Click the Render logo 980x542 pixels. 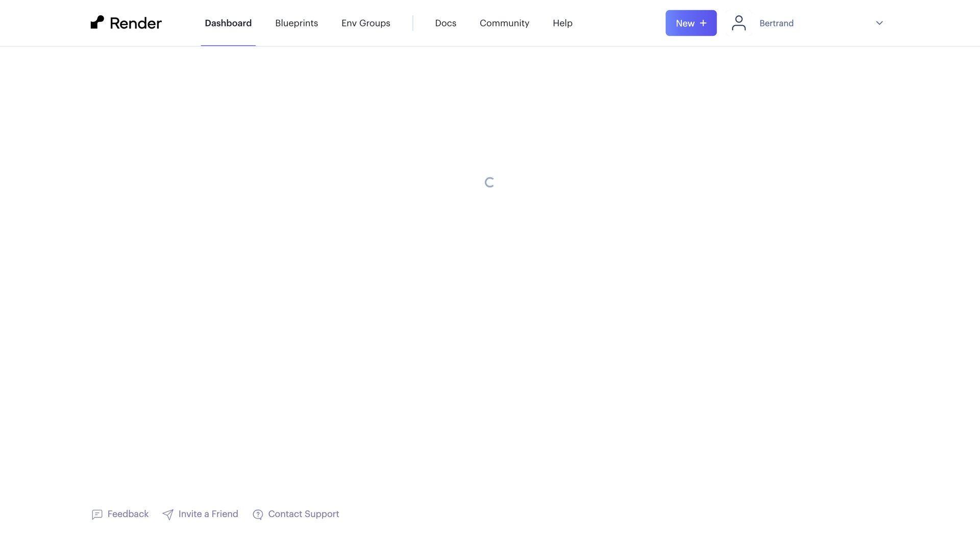pyautogui.click(x=126, y=22)
